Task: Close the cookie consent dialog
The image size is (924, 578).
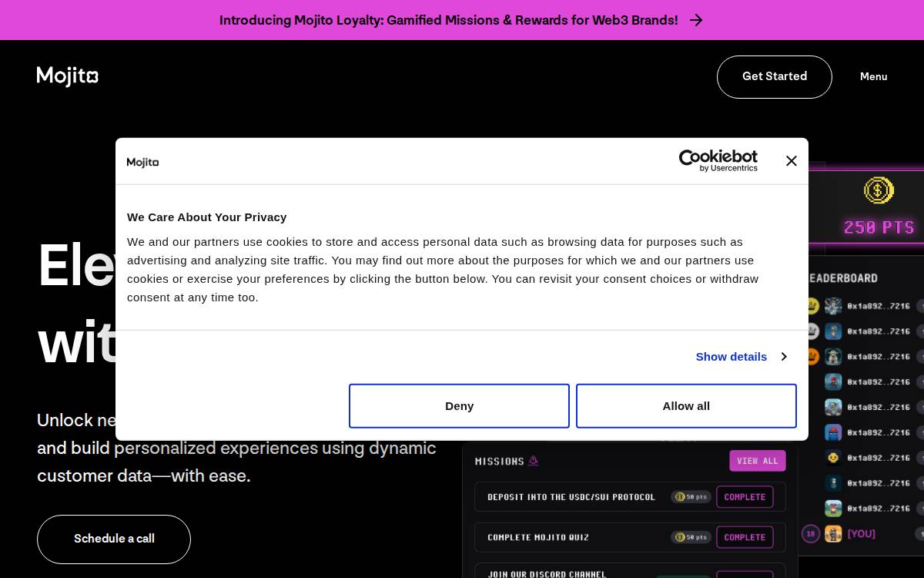Action: 792,161
